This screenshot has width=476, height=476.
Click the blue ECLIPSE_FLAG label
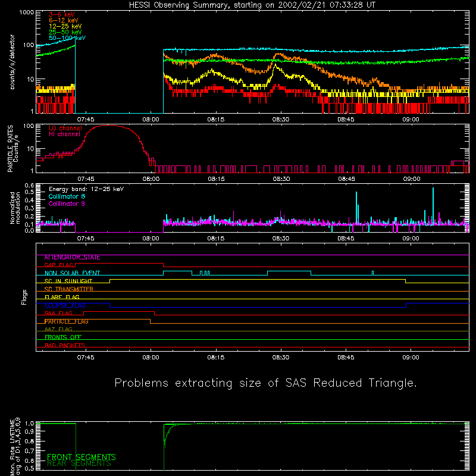click(x=65, y=305)
